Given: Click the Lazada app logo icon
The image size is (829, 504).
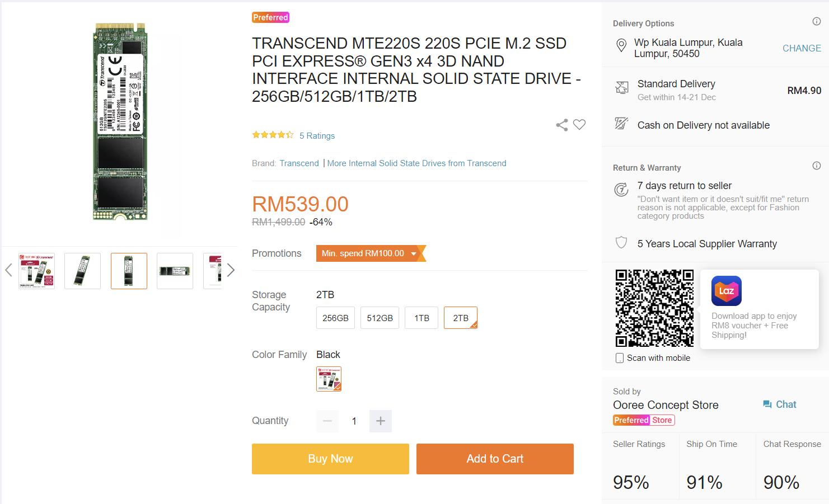Looking at the screenshot, I should pyautogui.click(x=727, y=291).
